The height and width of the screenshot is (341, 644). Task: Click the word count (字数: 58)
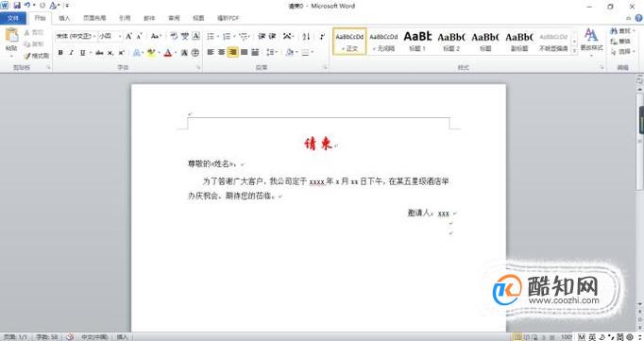[x=46, y=337]
